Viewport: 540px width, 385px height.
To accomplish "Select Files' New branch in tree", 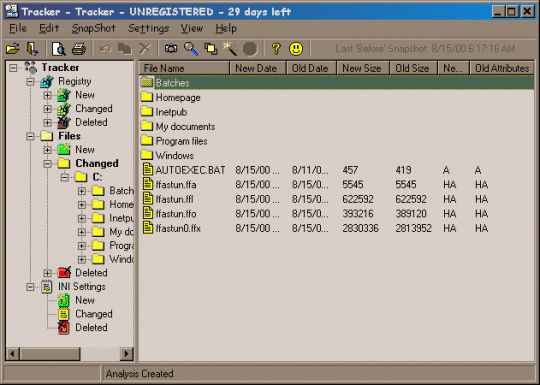I will 85,149.
